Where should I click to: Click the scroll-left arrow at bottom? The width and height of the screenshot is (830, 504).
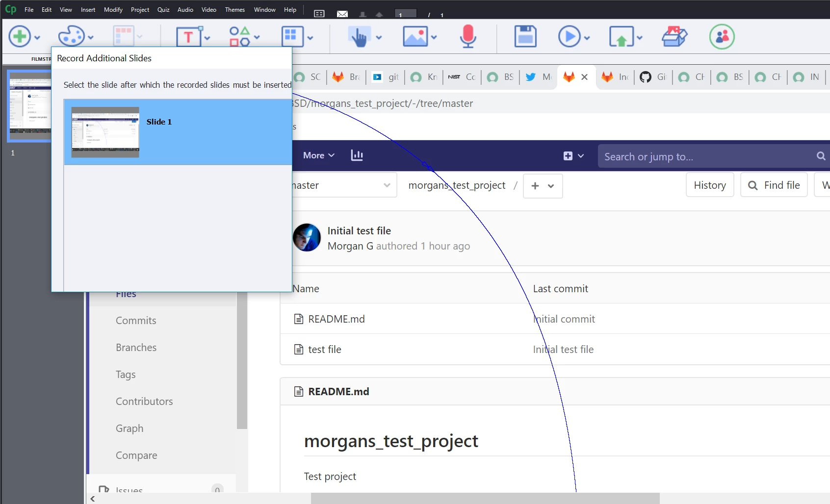point(93,499)
